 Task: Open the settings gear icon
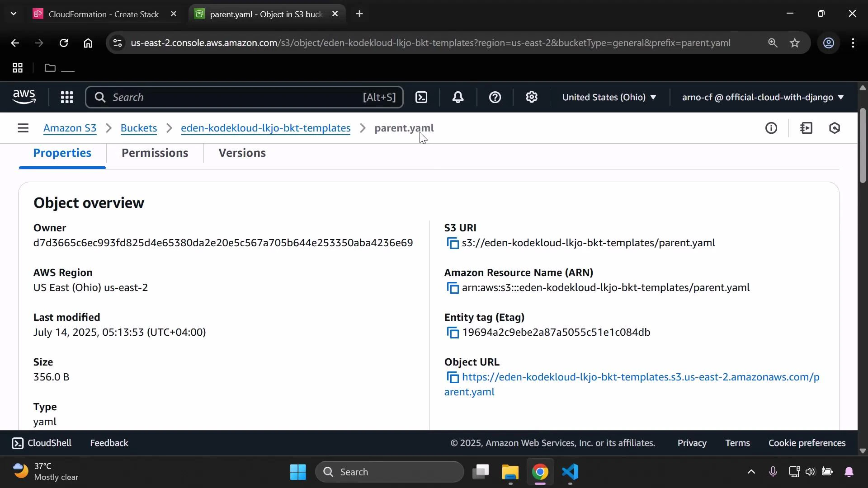pyautogui.click(x=532, y=97)
